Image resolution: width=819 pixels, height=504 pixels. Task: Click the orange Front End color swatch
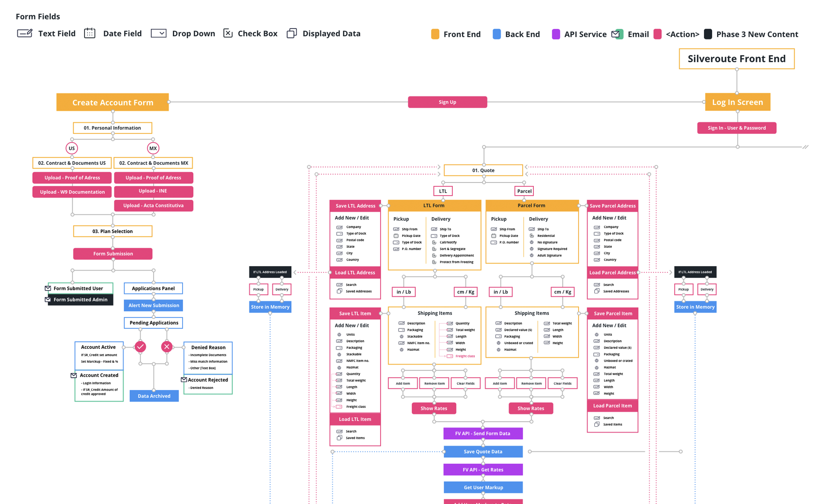click(x=435, y=34)
